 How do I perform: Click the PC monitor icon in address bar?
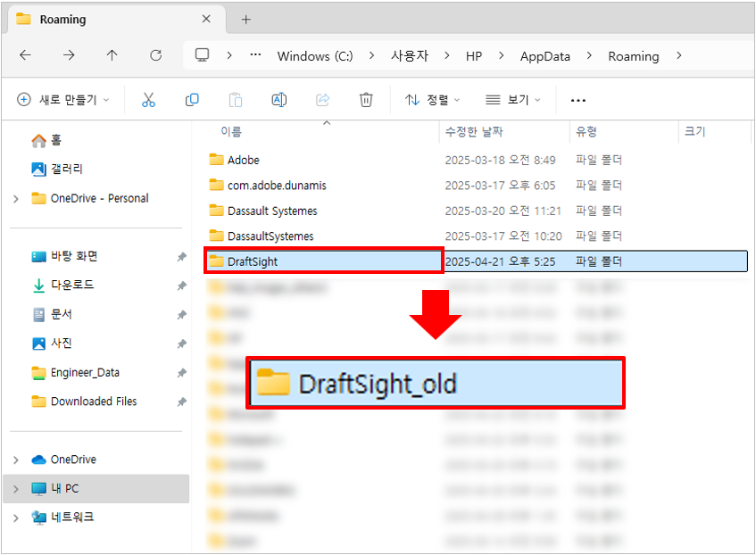202,55
